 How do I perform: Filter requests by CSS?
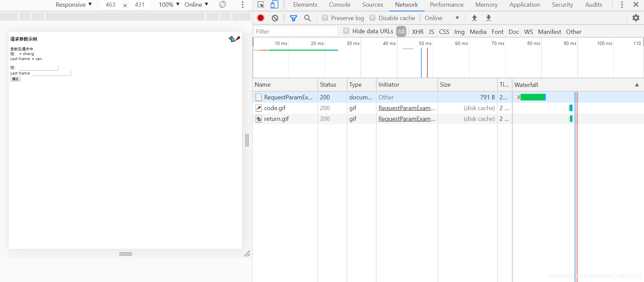[444, 32]
